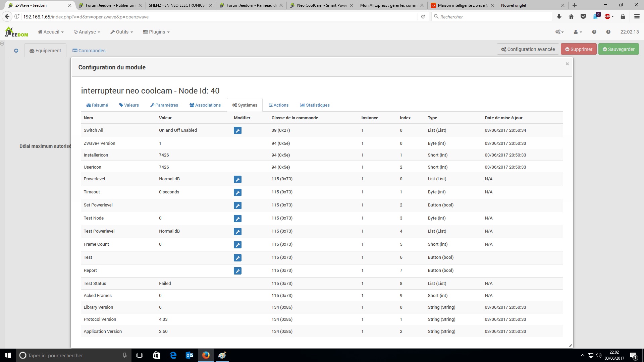The height and width of the screenshot is (362, 644).
Task: Modify the Test Powerlevel row value
Action: (x=237, y=232)
